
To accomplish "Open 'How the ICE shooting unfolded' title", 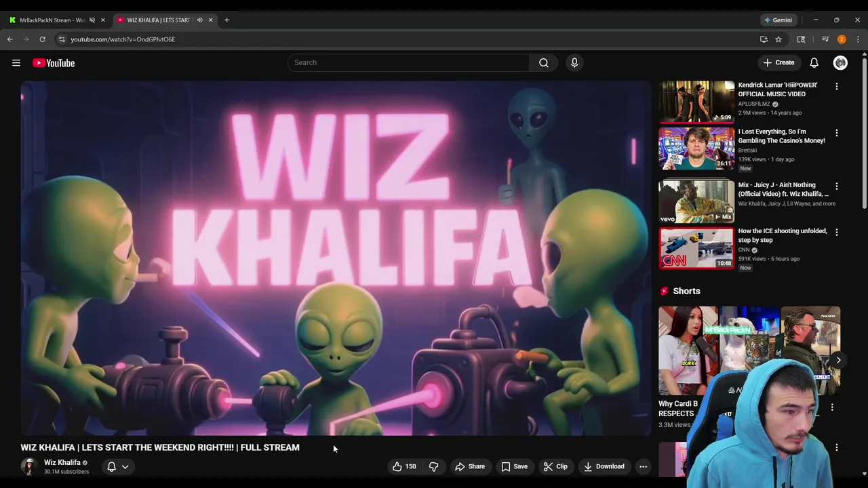I will 783,235.
